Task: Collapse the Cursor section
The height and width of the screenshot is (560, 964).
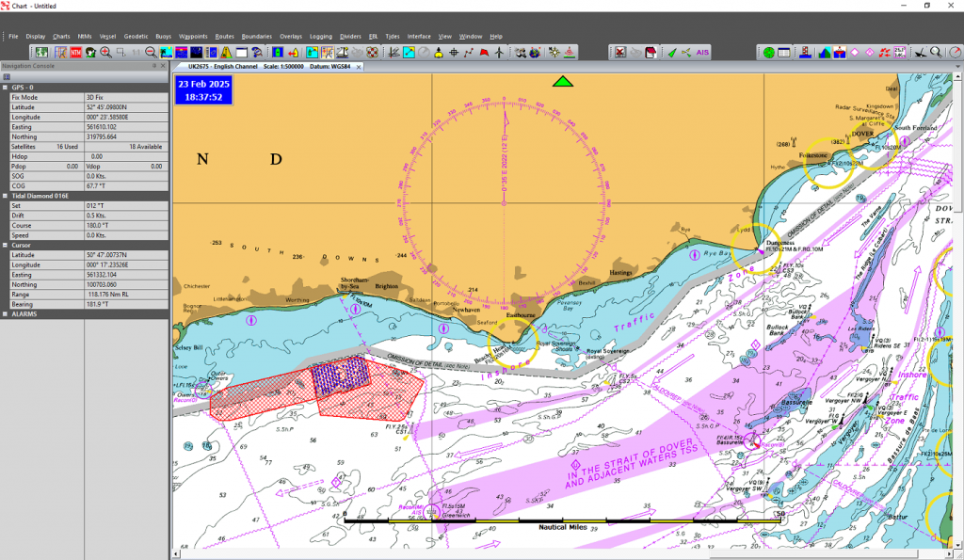Action: pos(6,245)
